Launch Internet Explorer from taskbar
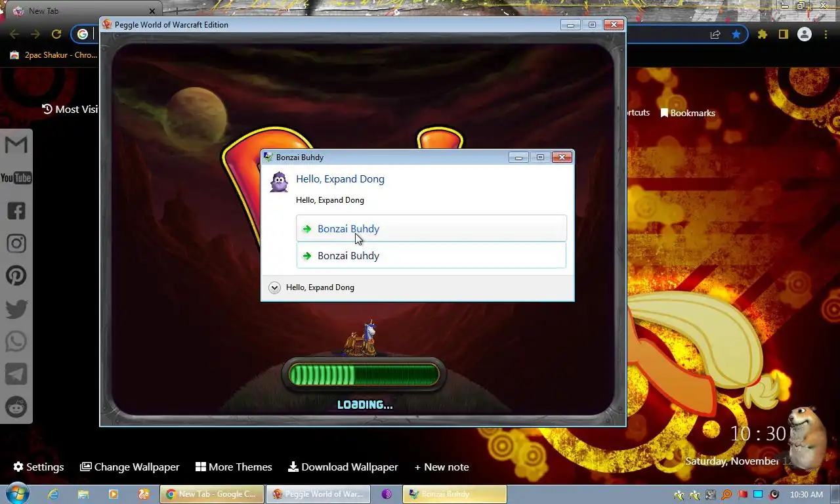The width and height of the screenshot is (840, 504). pos(53,494)
